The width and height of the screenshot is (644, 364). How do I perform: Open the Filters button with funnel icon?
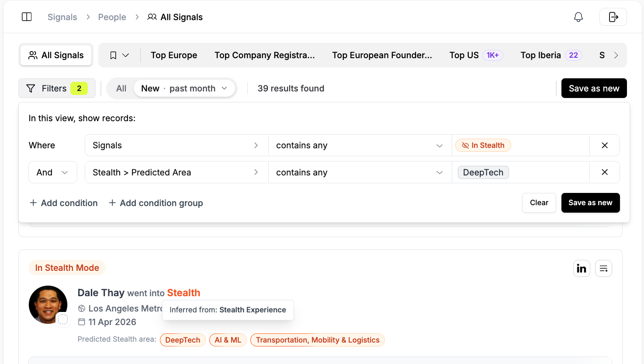tap(57, 88)
